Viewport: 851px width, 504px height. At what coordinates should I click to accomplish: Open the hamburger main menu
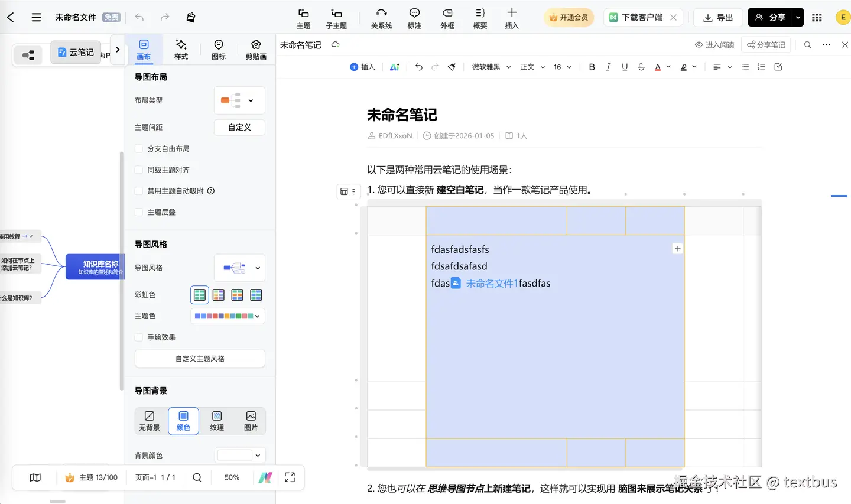36,17
